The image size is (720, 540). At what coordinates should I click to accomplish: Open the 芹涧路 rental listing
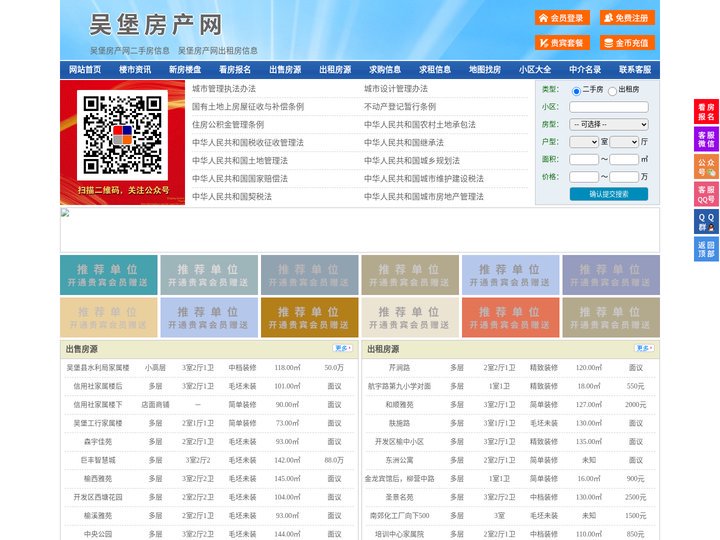399,368
